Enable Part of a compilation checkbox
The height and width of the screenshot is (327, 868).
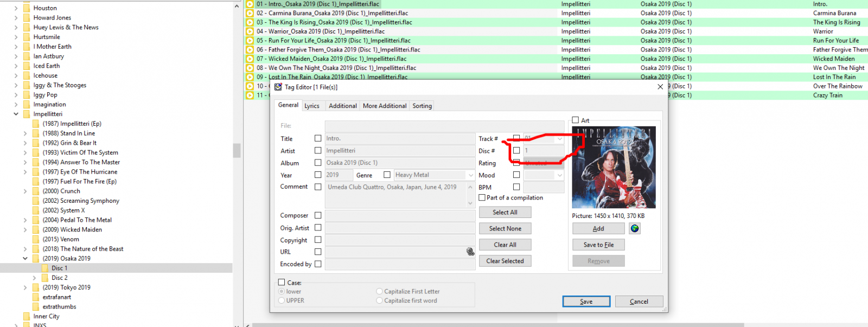click(x=482, y=197)
